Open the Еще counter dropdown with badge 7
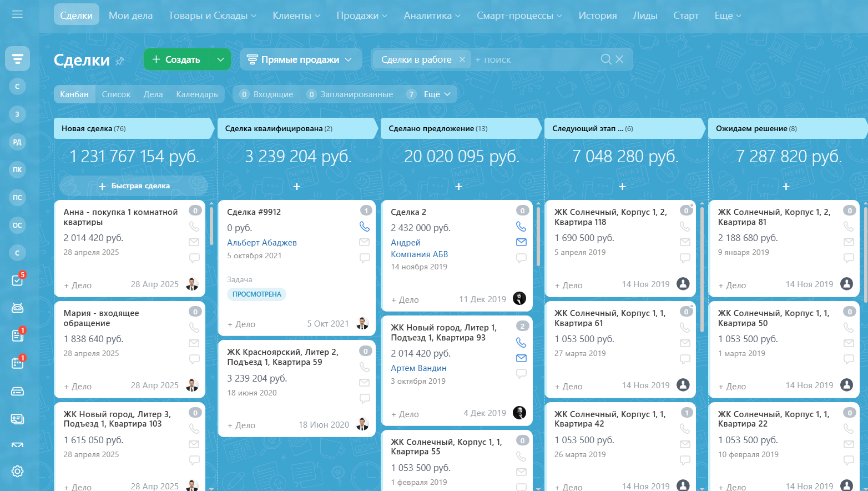Viewport: 868px width, 491px height. tap(429, 94)
